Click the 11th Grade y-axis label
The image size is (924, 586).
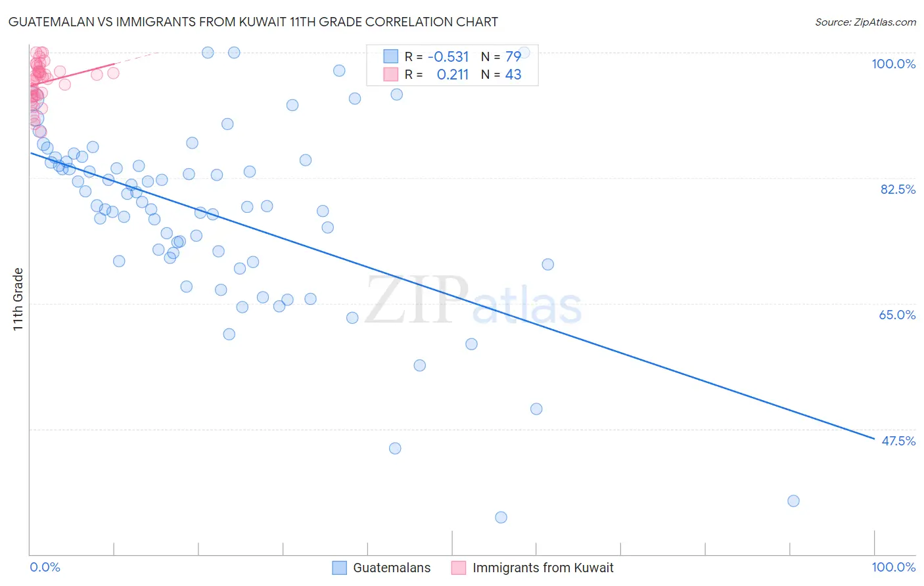pos(18,299)
